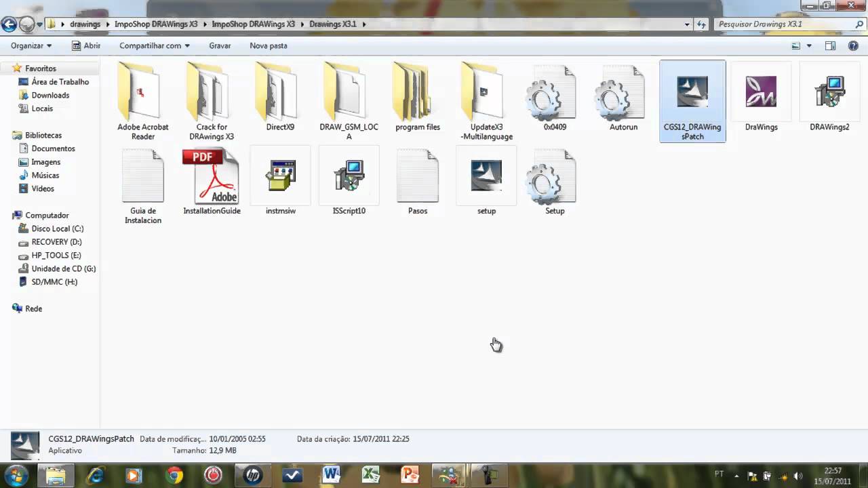Select the InstallationGuide PDF file
Screen dimensions: 868x488
pos(212,181)
